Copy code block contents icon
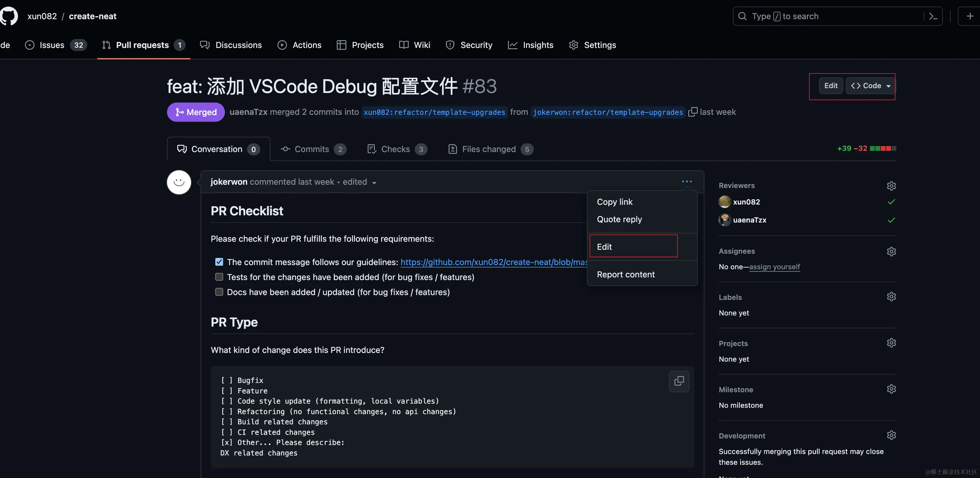Screen dimensions: 980x478 click(x=679, y=381)
